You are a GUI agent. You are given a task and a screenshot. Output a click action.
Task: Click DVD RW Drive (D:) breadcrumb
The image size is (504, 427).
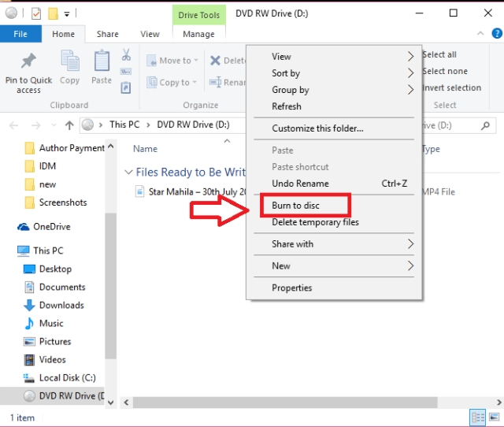coord(193,124)
